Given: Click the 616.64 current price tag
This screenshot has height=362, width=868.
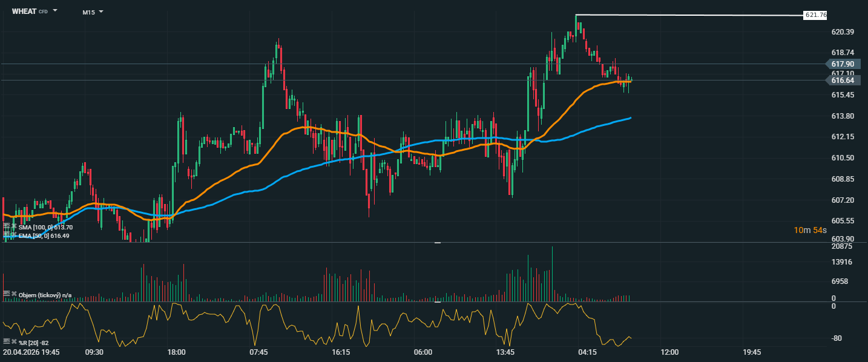Looking at the screenshot, I should coord(843,80).
